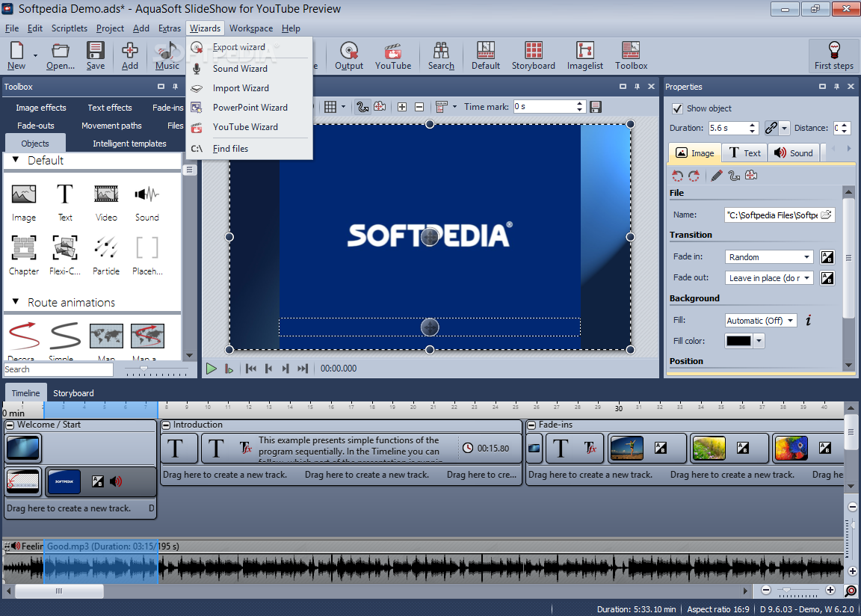Click the save time mark icon
This screenshot has height=616, width=861.
(595, 106)
